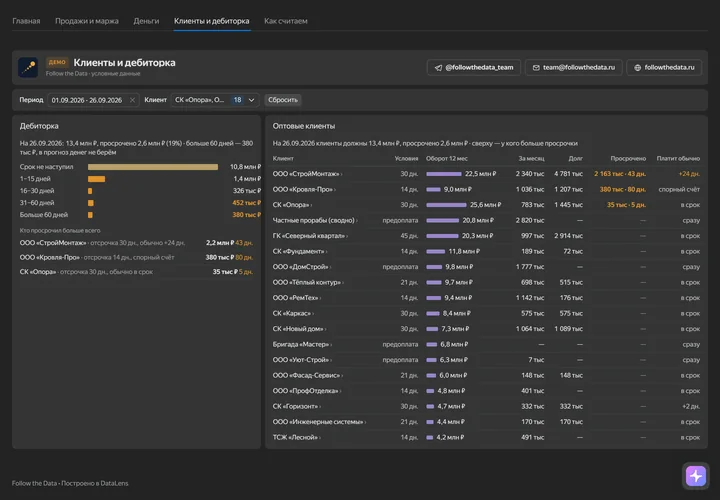
Task: Click ООО «РемТех» client name
Action: pyautogui.click(x=295, y=298)
